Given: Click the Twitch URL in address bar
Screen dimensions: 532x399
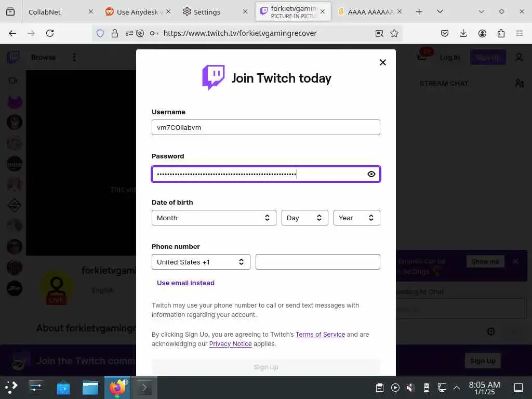Looking at the screenshot, I should tap(240, 33).
